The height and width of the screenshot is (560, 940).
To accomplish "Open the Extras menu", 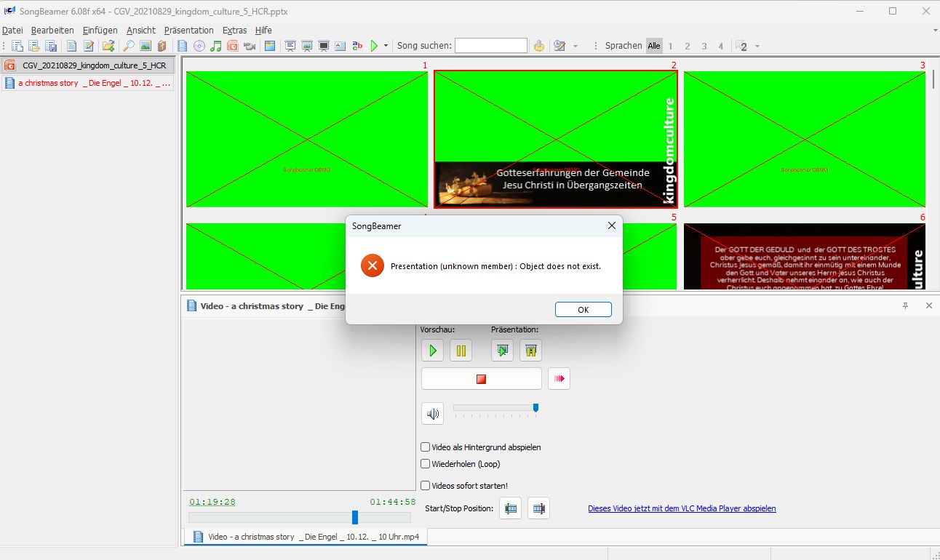I will [x=234, y=31].
